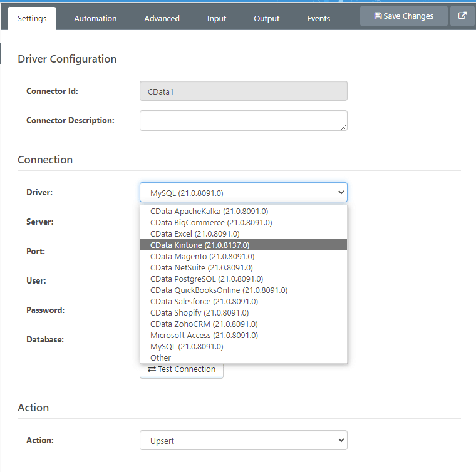Viewport: 476px width, 472px height.
Task: Select the Events tab
Action: click(x=318, y=19)
